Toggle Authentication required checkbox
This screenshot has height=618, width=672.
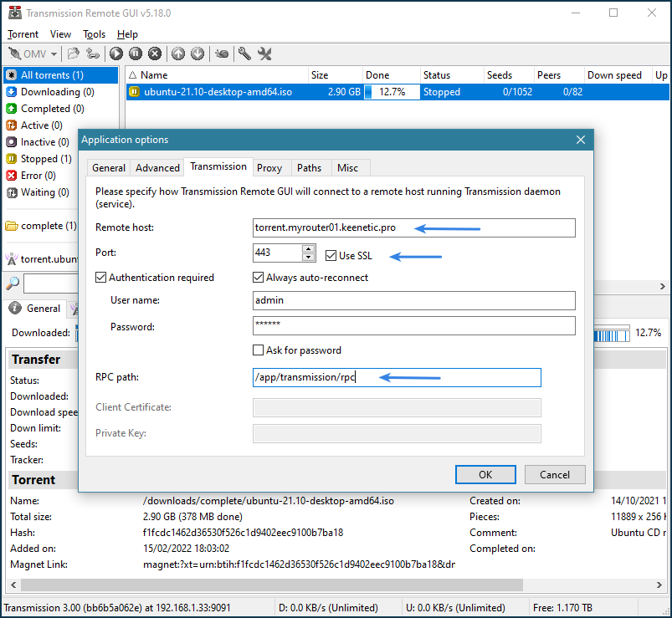tap(100, 278)
